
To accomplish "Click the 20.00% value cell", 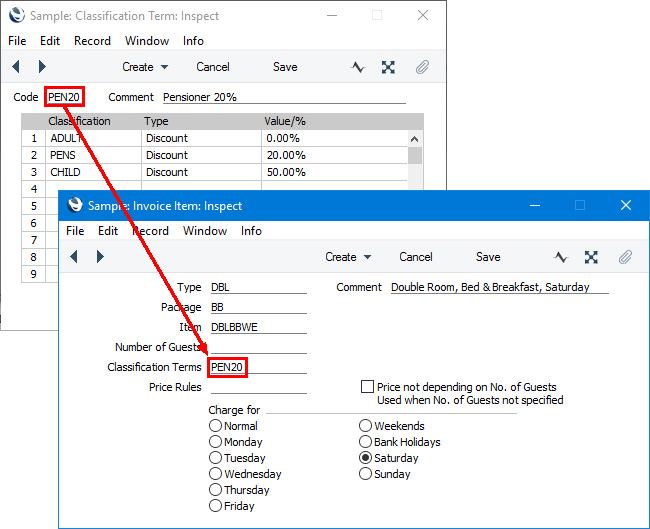I will point(334,155).
